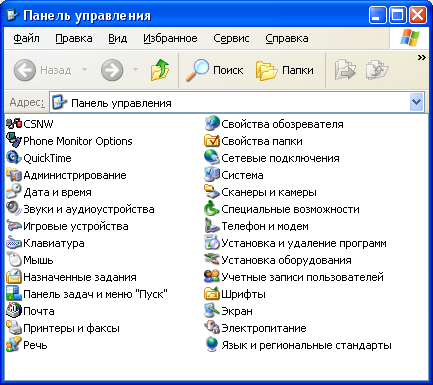Expand the Назад history dropdown arrow

85,70
